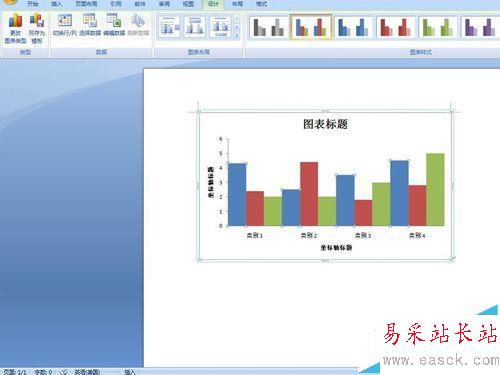Click the 英语(美国) language indicator
This screenshot has height=375, width=500.
point(87,372)
